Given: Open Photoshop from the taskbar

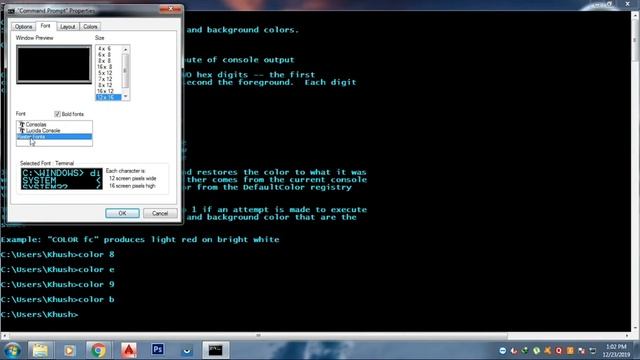Looking at the screenshot, I should coord(158,350).
